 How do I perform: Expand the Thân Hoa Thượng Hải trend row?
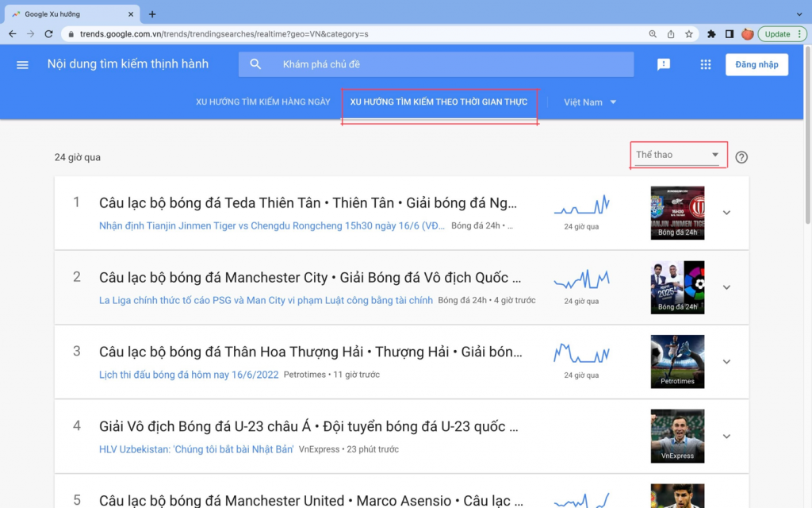[x=726, y=362]
